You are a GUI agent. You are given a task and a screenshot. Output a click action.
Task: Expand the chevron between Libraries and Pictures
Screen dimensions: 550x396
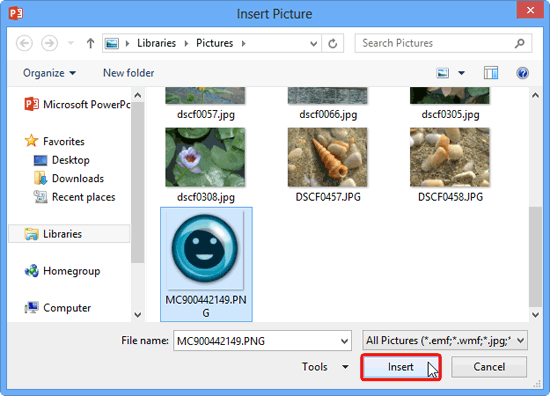pyautogui.click(x=186, y=43)
